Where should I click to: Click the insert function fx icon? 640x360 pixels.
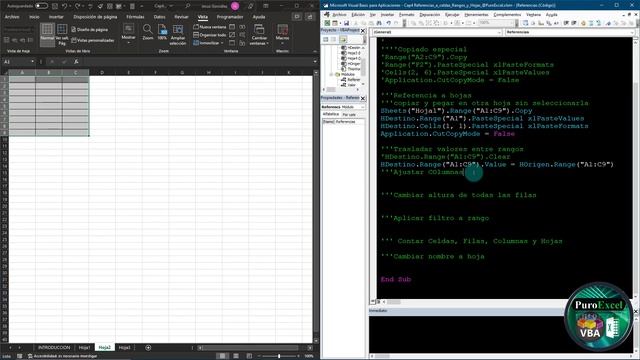click(x=76, y=62)
